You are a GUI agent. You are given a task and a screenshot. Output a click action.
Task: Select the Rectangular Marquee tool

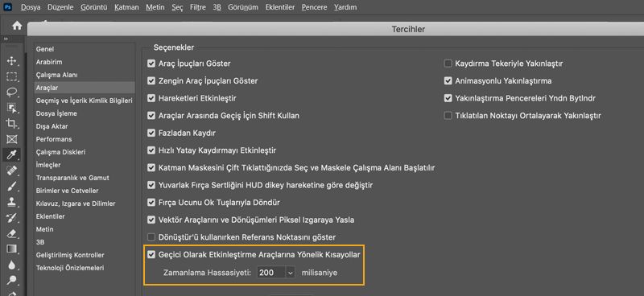coord(11,76)
